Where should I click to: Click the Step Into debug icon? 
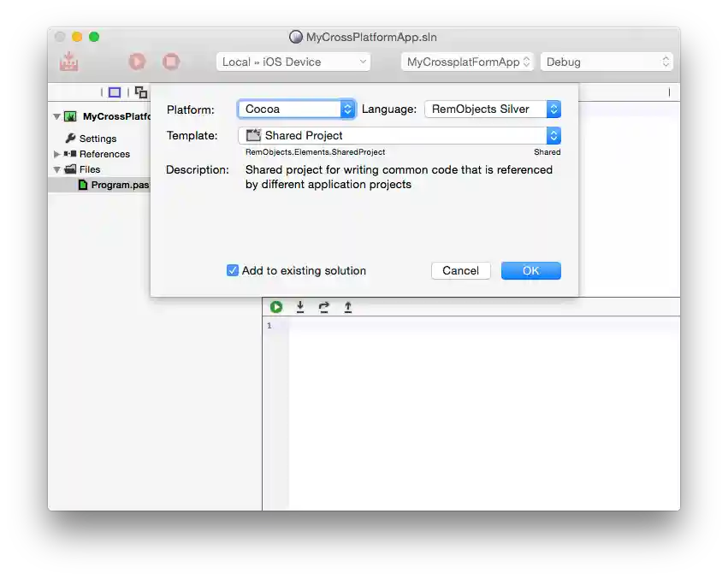click(300, 307)
